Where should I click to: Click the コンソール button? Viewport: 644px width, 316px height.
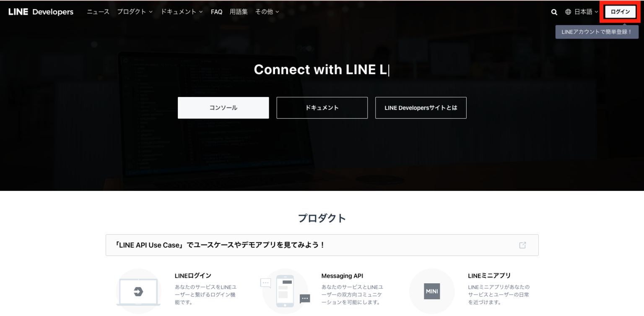[223, 107]
